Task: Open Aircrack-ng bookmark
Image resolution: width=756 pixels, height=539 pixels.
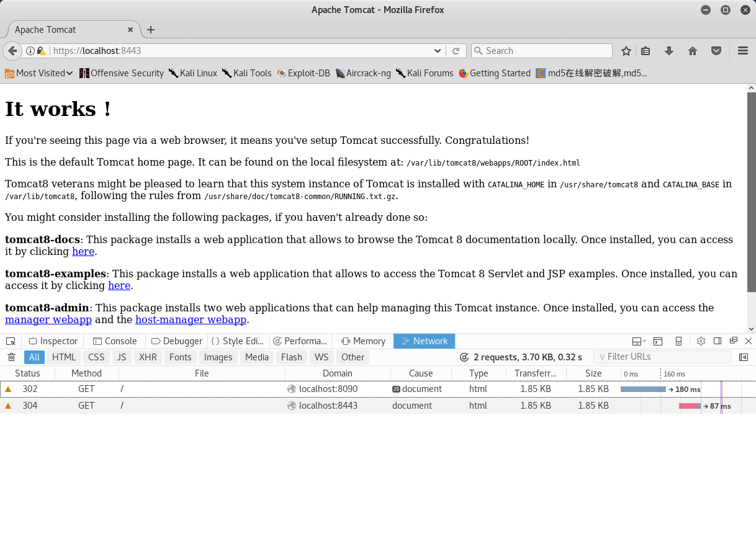Action: (363, 73)
